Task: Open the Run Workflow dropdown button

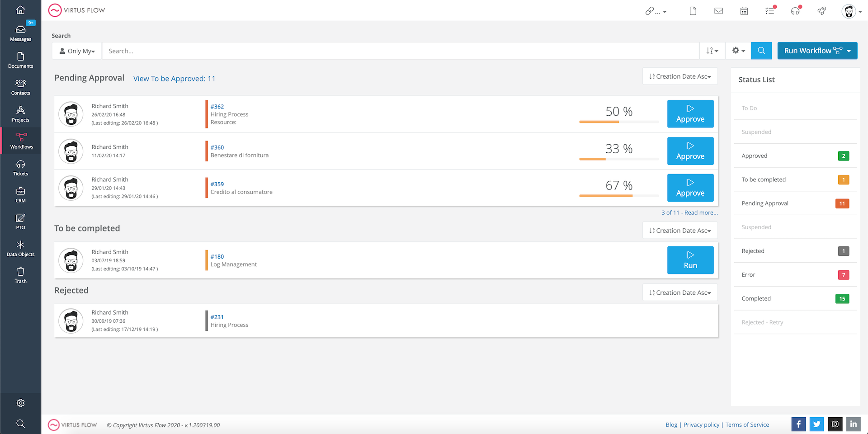Action: pyautogui.click(x=817, y=51)
